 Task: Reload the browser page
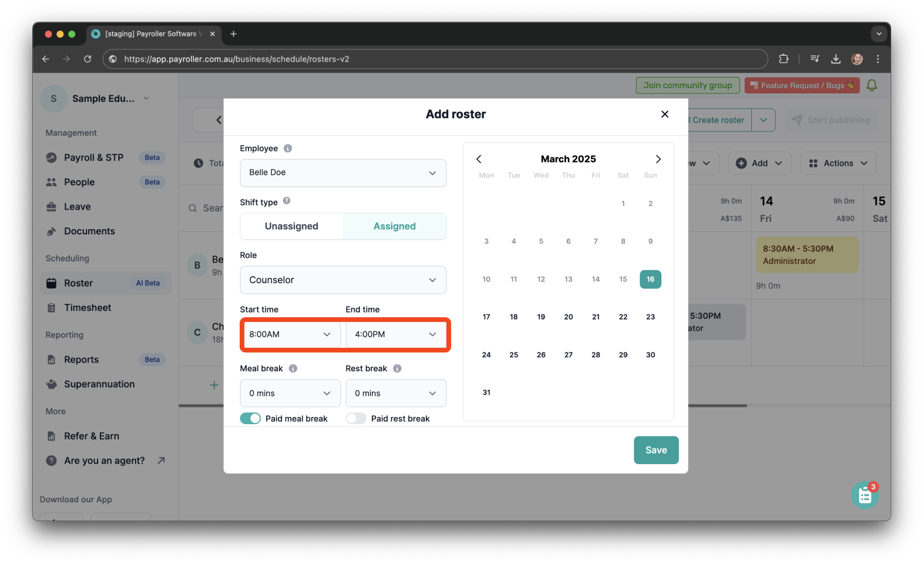click(x=88, y=59)
